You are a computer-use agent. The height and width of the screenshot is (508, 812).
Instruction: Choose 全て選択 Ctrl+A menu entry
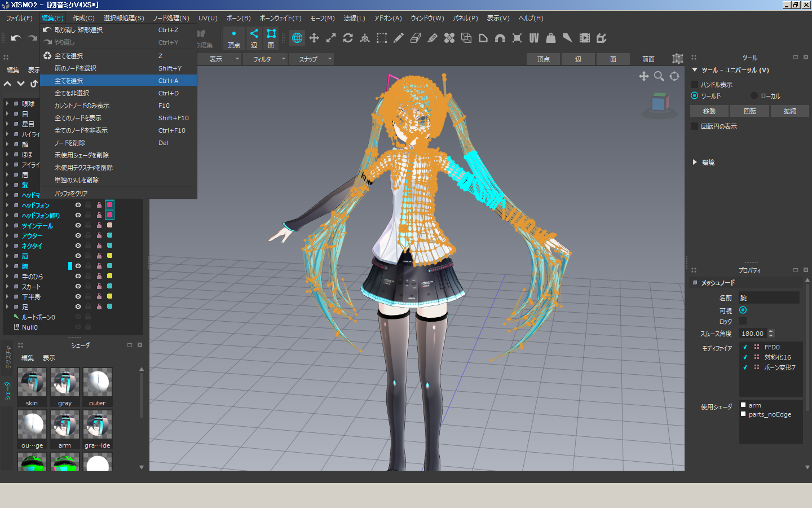[118, 81]
